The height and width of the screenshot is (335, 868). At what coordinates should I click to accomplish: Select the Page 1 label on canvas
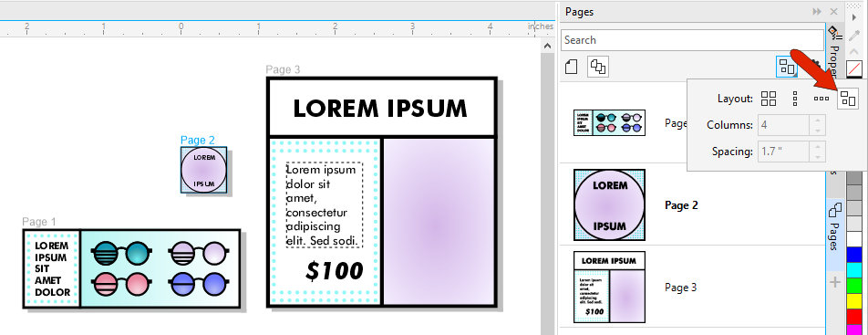39,222
